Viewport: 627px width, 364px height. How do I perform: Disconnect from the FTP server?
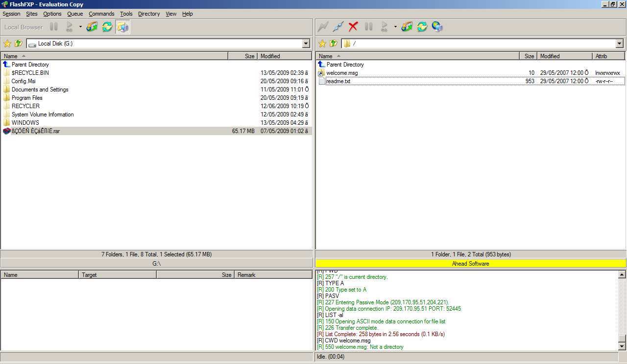tap(353, 27)
